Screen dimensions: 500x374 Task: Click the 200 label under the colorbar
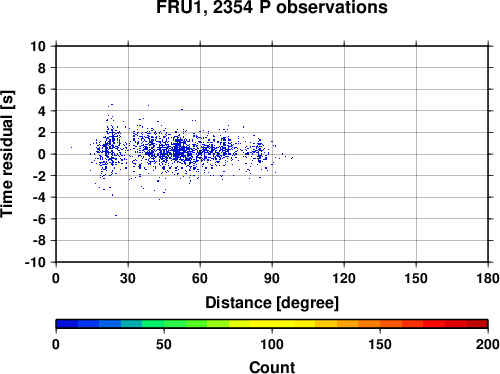(x=488, y=344)
